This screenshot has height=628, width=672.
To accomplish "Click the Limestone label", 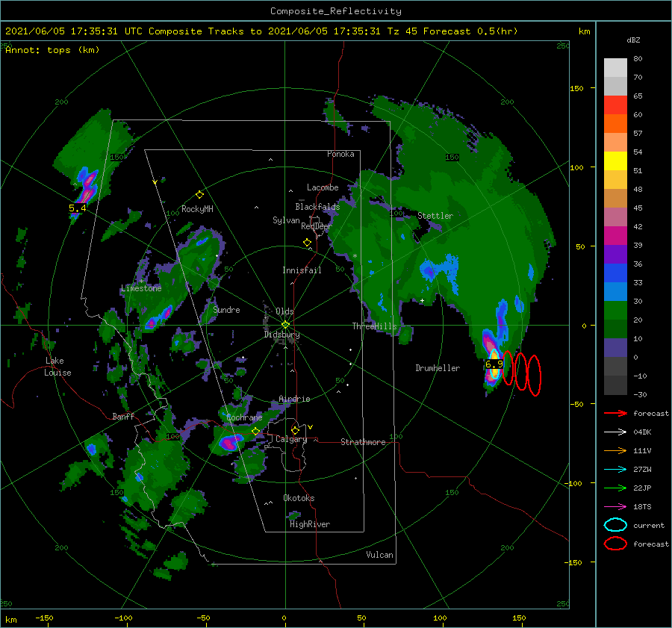I will point(141,288).
